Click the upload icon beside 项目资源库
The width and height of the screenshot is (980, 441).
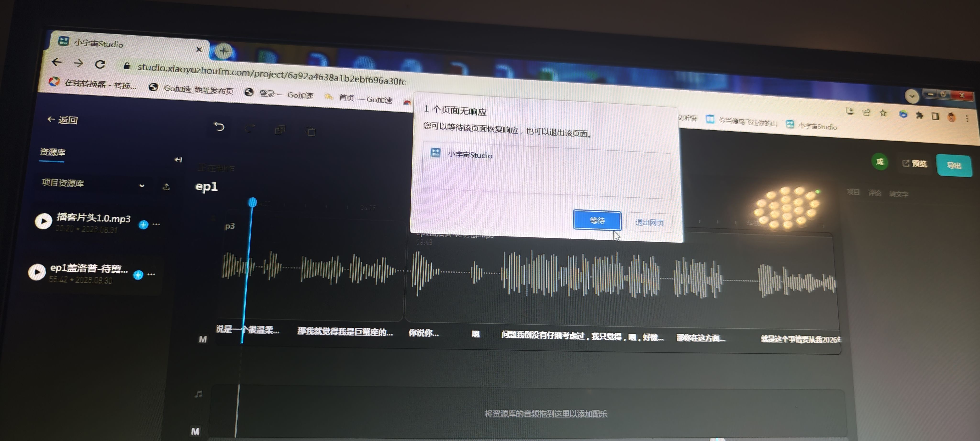pyautogui.click(x=166, y=187)
